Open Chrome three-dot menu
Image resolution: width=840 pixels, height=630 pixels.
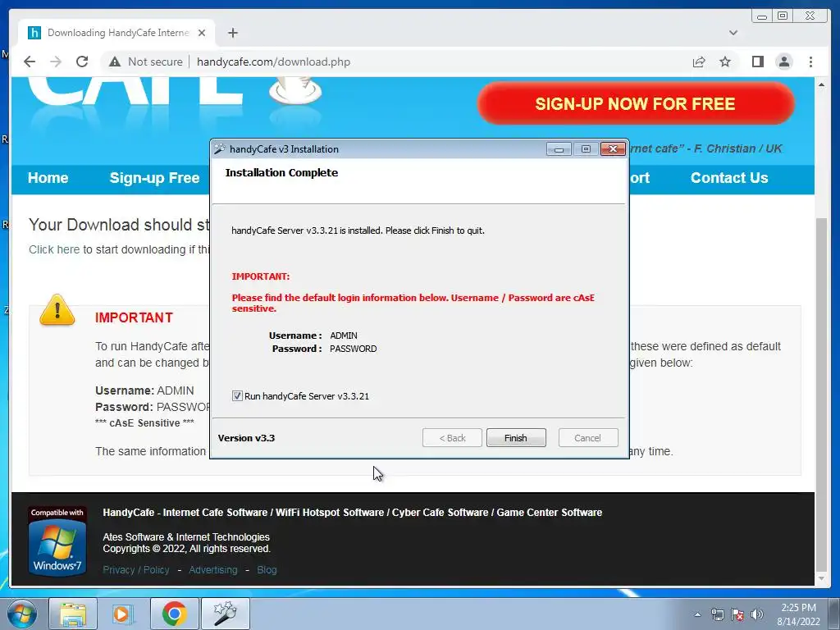(810, 62)
